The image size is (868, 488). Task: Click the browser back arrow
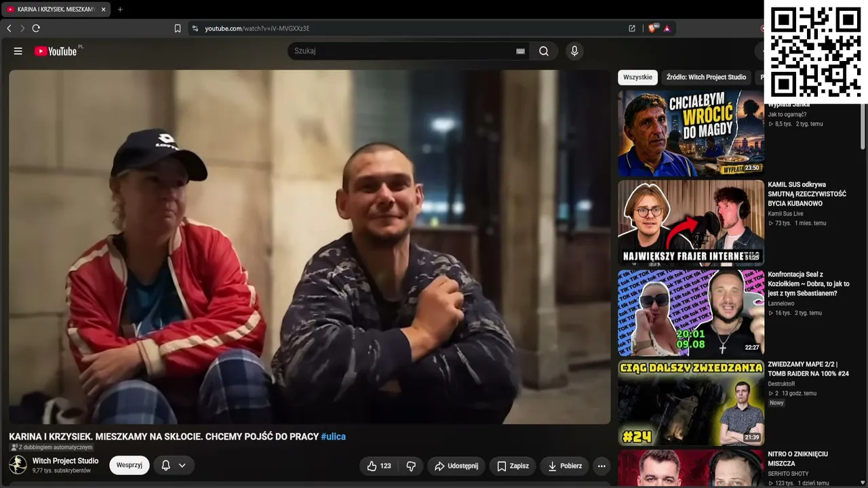[x=9, y=28]
